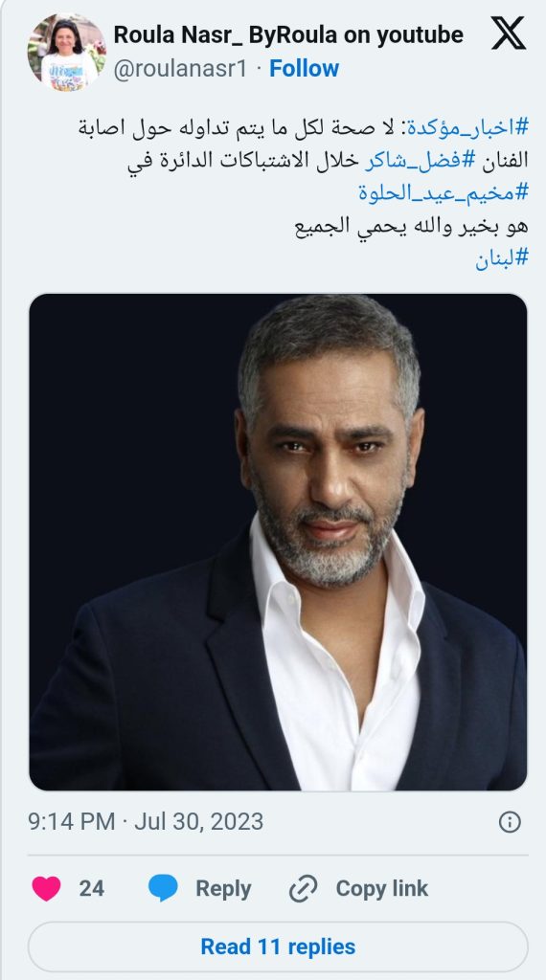The width and height of the screenshot is (546, 980).
Task: Open the info circle icon beside date
Action: click(510, 822)
